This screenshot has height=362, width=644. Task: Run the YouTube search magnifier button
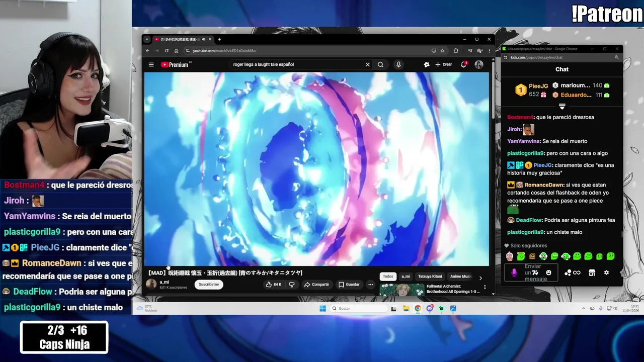pos(380,64)
